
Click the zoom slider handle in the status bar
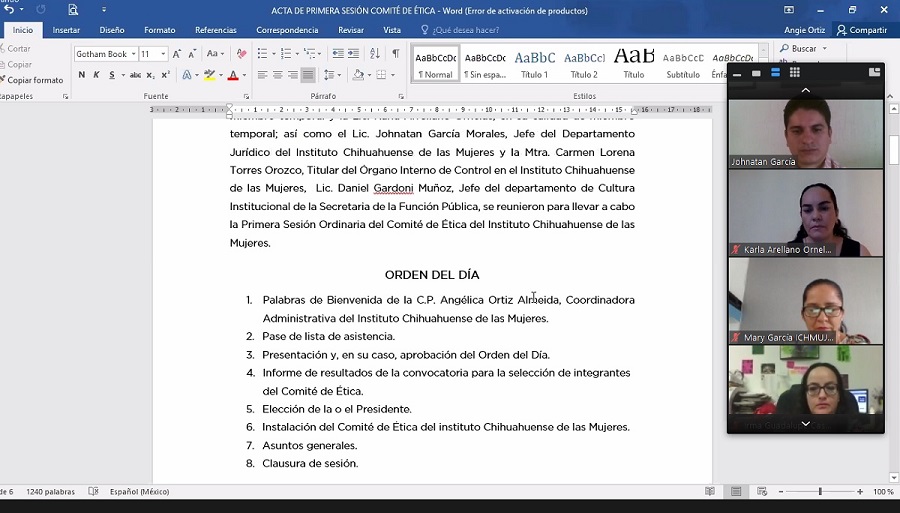[x=820, y=491]
